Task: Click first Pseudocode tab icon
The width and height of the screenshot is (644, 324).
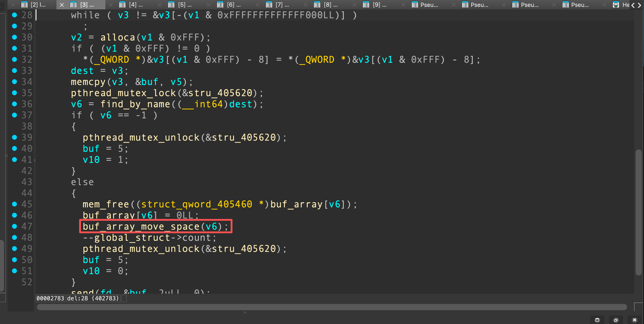Action: coord(415,5)
